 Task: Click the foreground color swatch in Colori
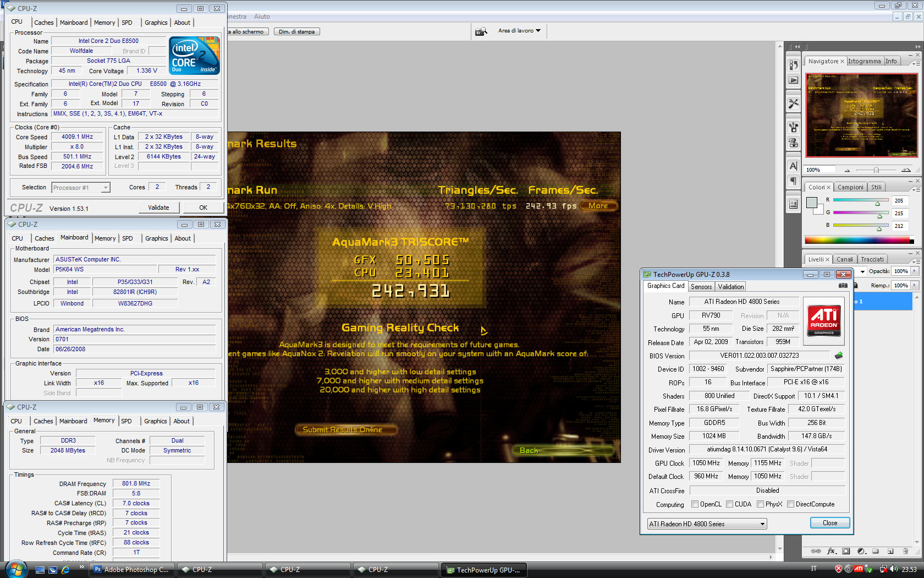(811, 202)
